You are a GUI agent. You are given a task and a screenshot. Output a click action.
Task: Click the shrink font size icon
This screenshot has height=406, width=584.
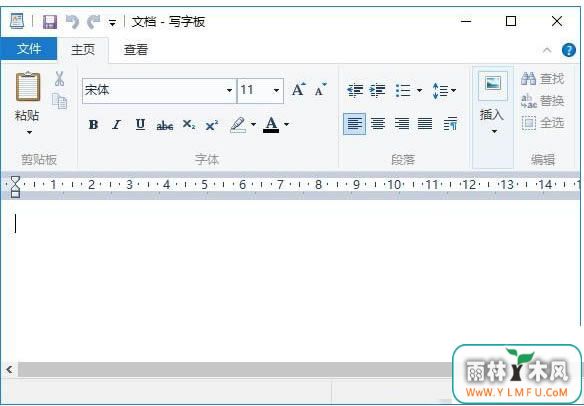tap(320, 90)
